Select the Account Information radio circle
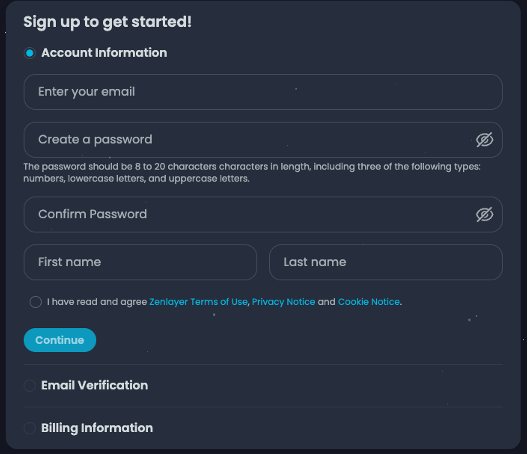The height and width of the screenshot is (454, 528). 30,53
